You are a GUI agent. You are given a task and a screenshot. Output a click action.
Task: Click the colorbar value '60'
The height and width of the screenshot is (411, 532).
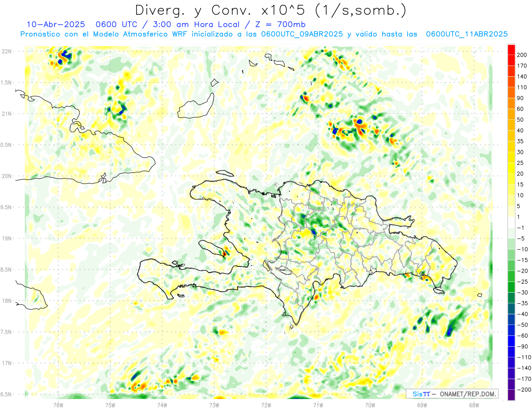pyautogui.click(x=520, y=109)
